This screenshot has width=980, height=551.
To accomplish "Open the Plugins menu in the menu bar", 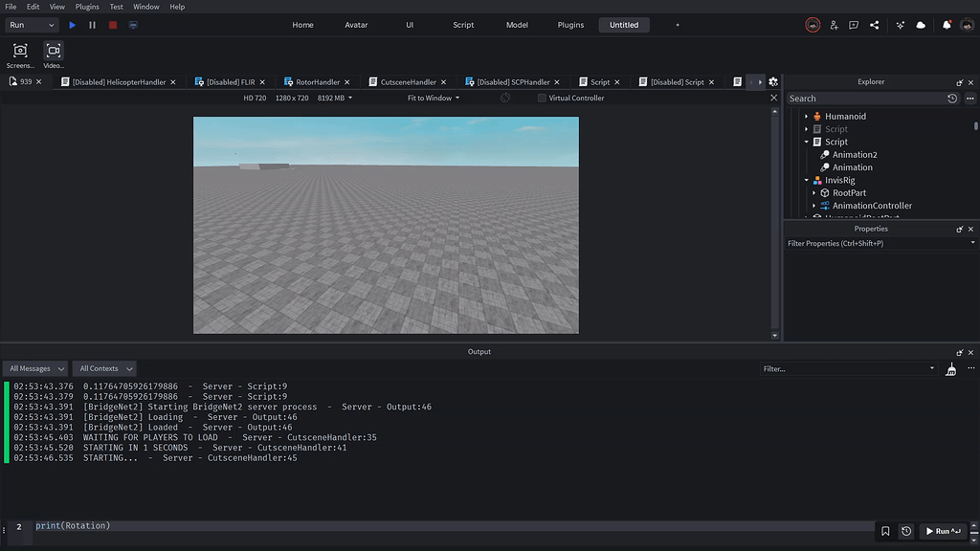I will pyautogui.click(x=87, y=7).
